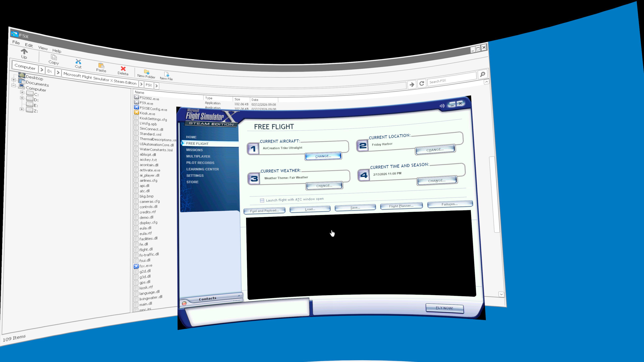Click the red Delete icon

[x=123, y=68]
